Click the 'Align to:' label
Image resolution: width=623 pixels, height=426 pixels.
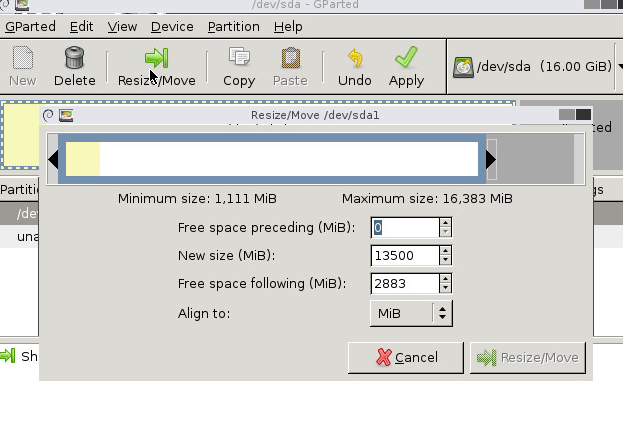point(204,314)
